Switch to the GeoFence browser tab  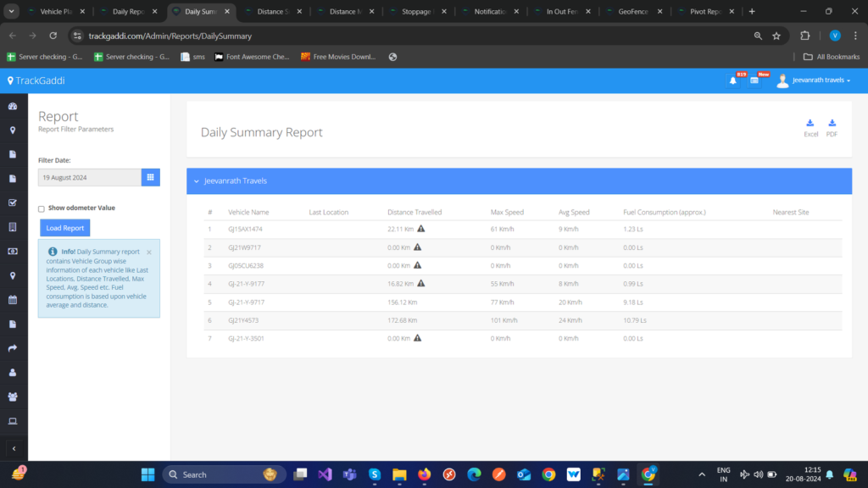(x=634, y=12)
